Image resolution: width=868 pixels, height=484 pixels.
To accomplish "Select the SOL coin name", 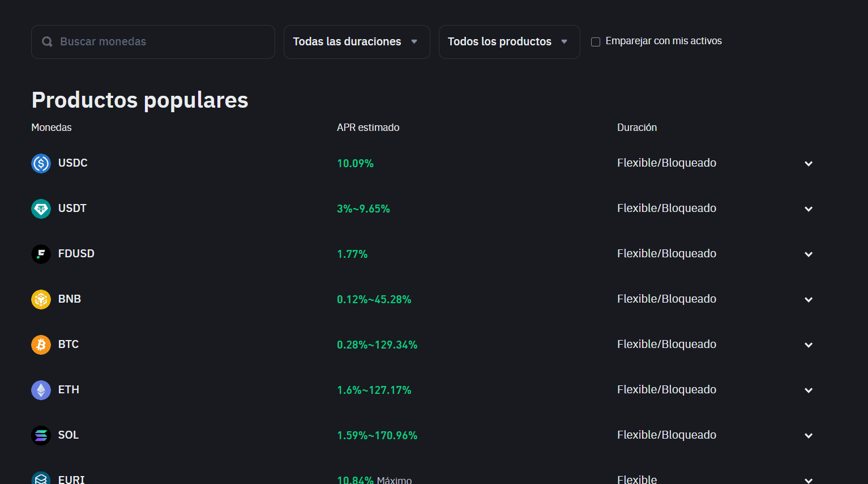I will pos(69,435).
